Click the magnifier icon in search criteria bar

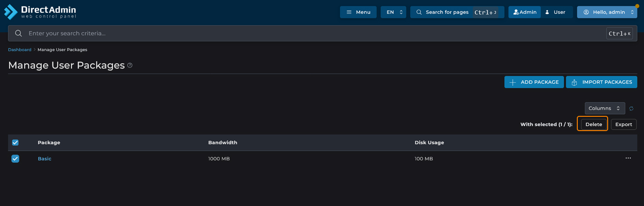tap(18, 34)
